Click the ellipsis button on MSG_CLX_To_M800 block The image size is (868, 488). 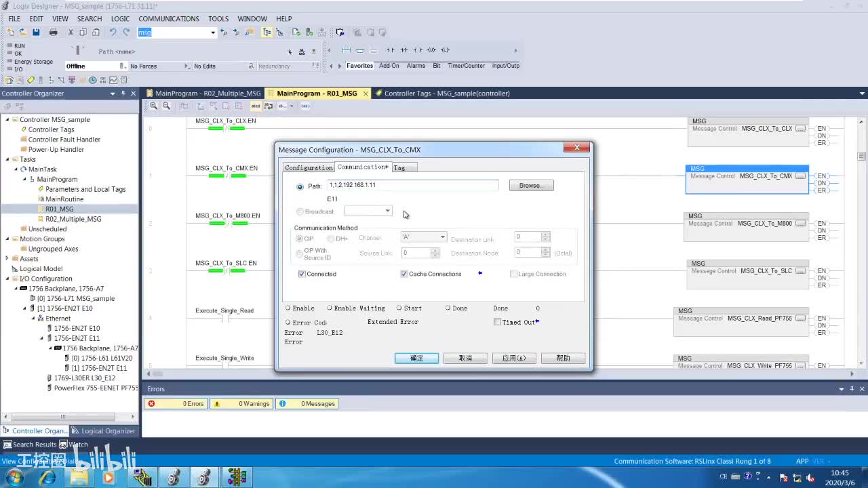[800, 224]
